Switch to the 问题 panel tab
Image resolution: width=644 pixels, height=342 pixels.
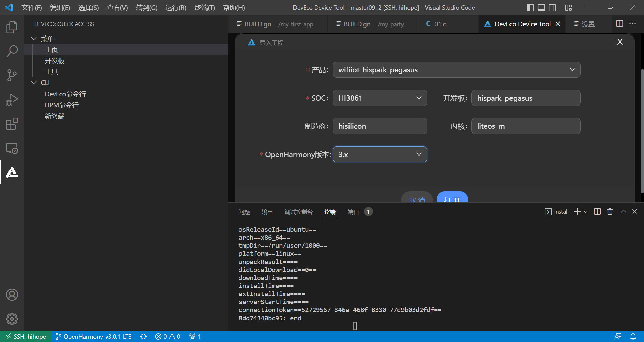(244, 212)
